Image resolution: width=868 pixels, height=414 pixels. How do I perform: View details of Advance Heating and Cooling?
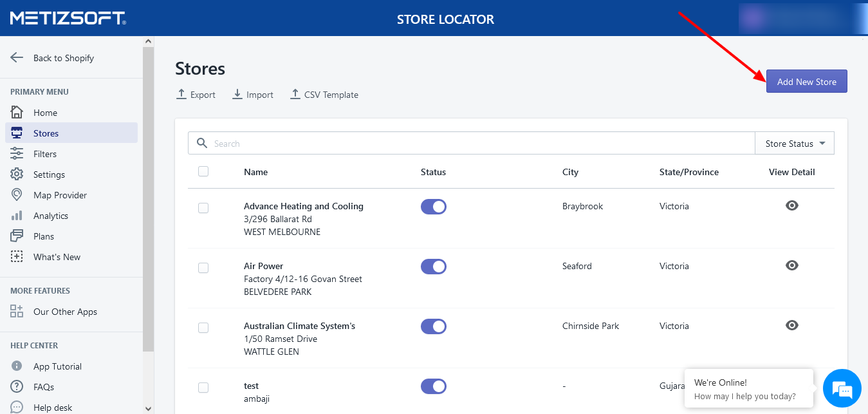(x=792, y=205)
